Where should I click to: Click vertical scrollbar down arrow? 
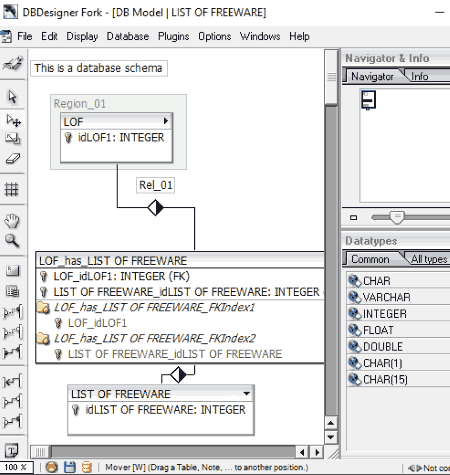[331, 437]
